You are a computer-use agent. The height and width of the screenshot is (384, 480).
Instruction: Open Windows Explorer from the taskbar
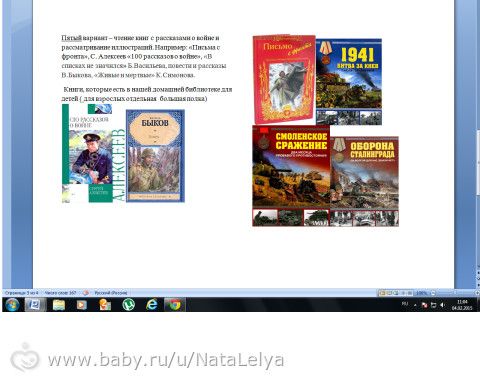[x=59, y=305]
